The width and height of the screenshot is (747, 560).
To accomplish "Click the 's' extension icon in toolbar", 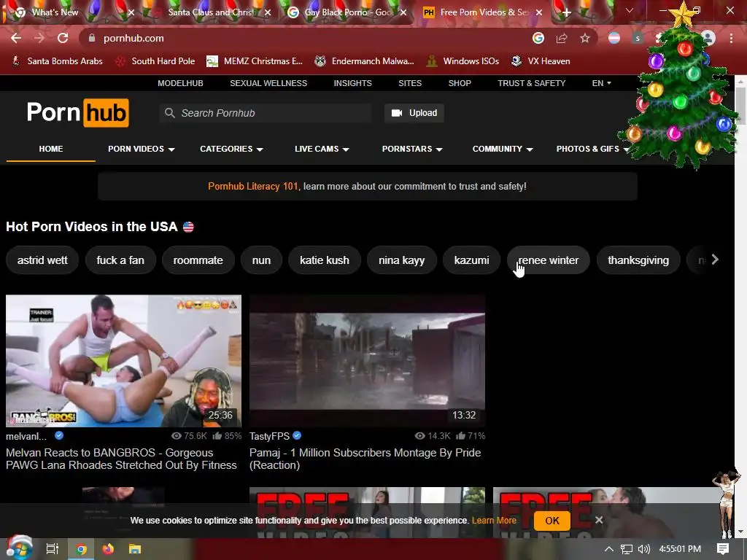I will [638, 38].
